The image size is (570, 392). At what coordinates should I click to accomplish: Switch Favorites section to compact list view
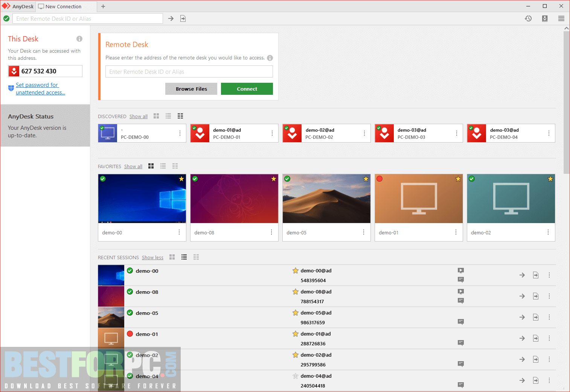coord(175,166)
